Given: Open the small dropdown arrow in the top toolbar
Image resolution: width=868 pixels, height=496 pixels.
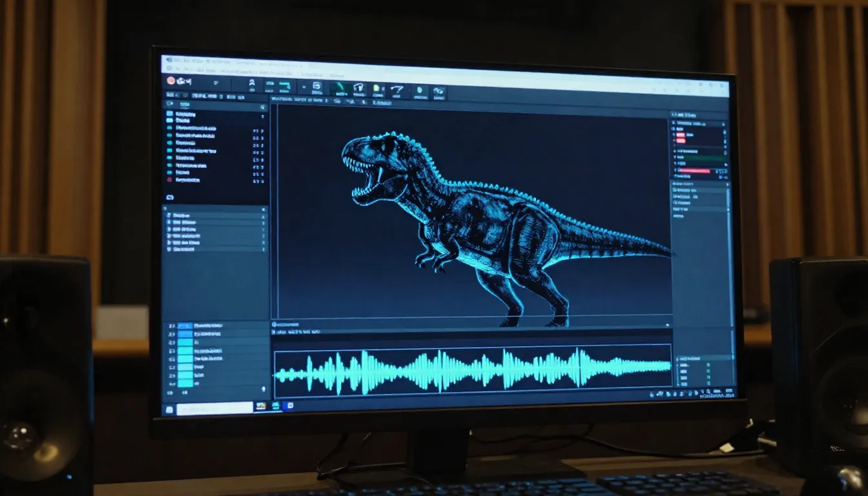Looking at the screenshot, I should tap(216, 83).
